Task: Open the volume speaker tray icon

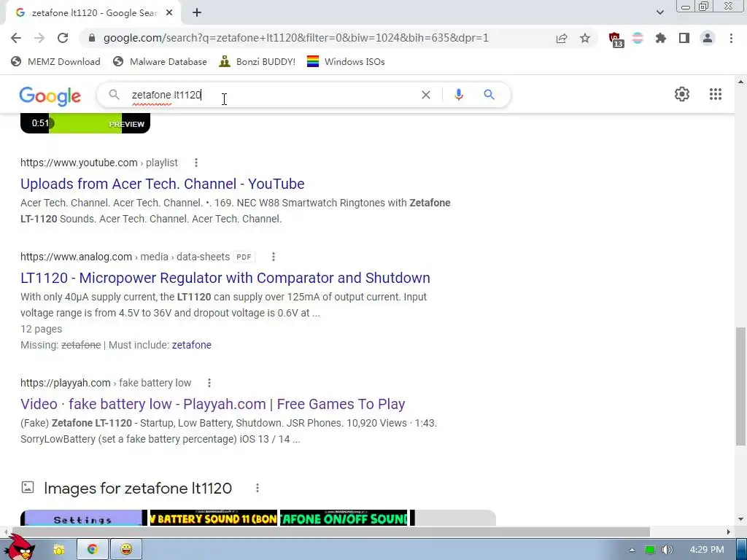Action: pyautogui.click(x=667, y=550)
